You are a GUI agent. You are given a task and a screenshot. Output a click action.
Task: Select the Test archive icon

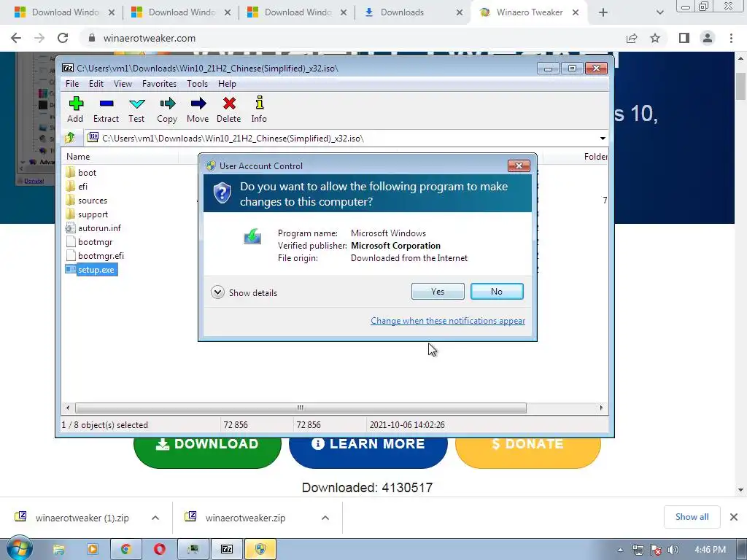click(x=136, y=110)
